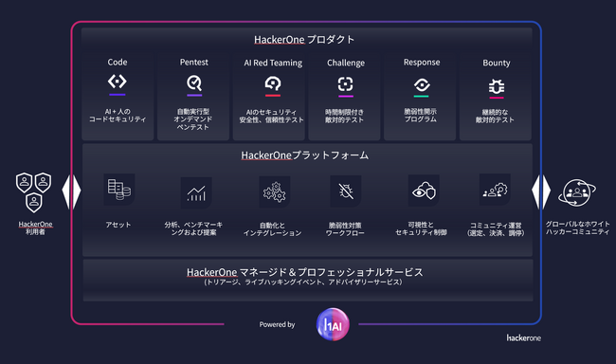Click the マネージド＆プロフェッショナルサービス heading
616x364 pixels.
[x=305, y=272]
